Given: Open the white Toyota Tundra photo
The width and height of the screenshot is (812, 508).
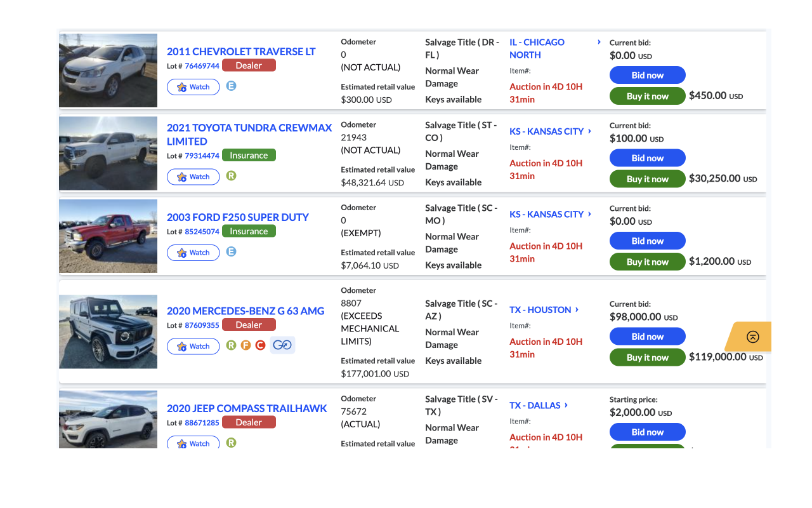Looking at the screenshot, I should 108,153.
